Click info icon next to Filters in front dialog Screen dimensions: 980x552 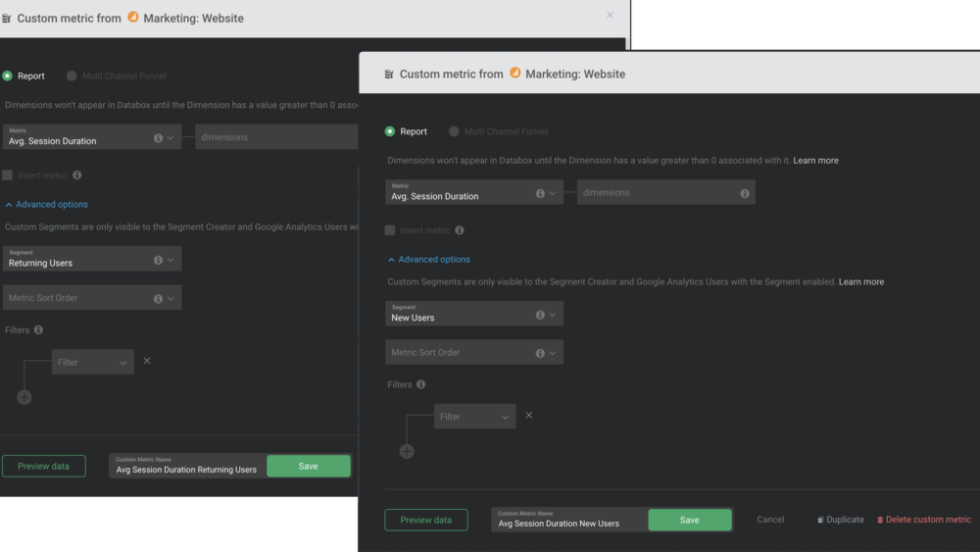421,384
